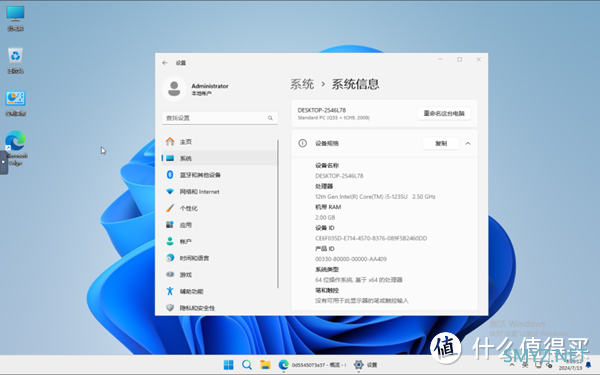The image size is (600, 375).
Task: Click the settings sidebar scrollbar
Action: [278, 214]
